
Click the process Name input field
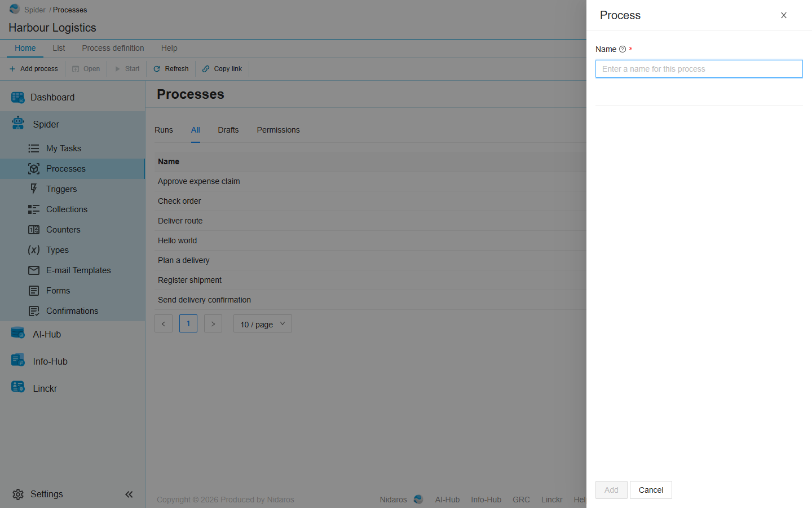699,69
